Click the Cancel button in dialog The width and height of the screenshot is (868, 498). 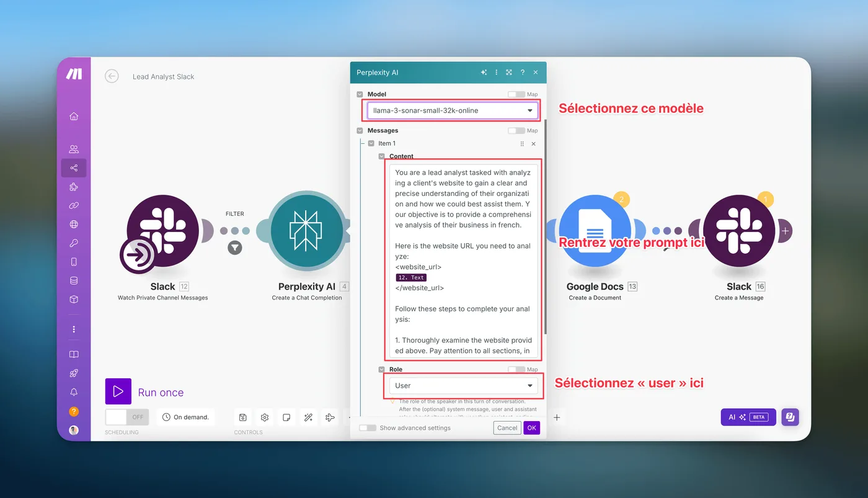click(x=507, y=428)
